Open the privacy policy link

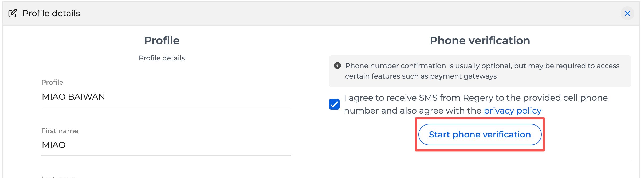[512, 111]
